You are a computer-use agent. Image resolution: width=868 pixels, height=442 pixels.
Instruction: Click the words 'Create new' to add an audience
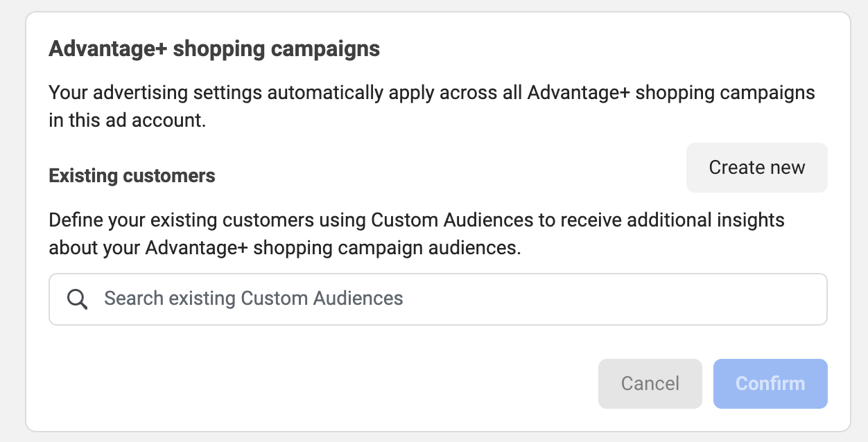pyautogui.click(x=757, y=168)
